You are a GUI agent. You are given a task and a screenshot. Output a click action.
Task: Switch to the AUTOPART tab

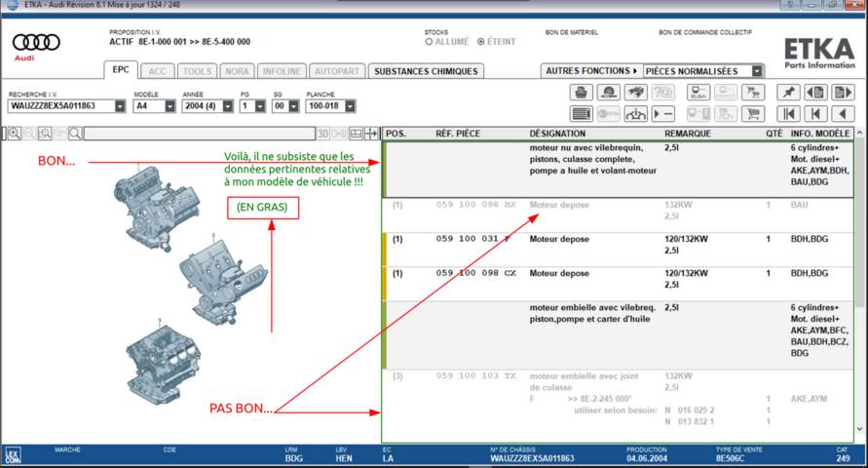point(336,71)
